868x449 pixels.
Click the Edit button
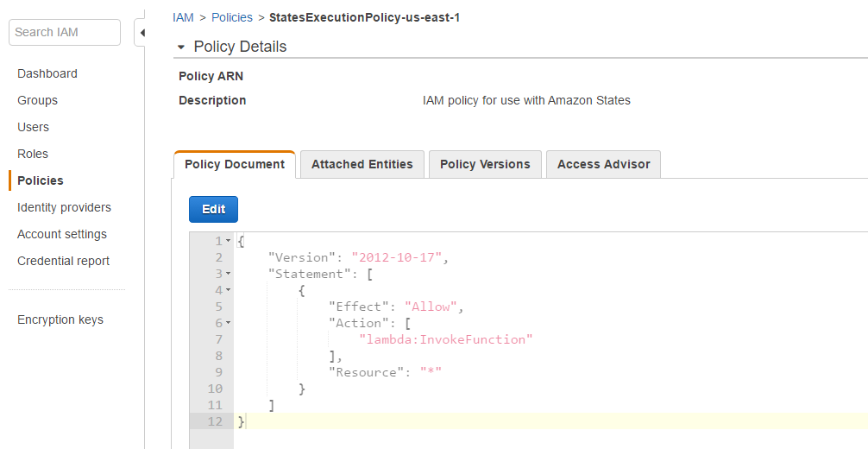[x=213, y=209]
